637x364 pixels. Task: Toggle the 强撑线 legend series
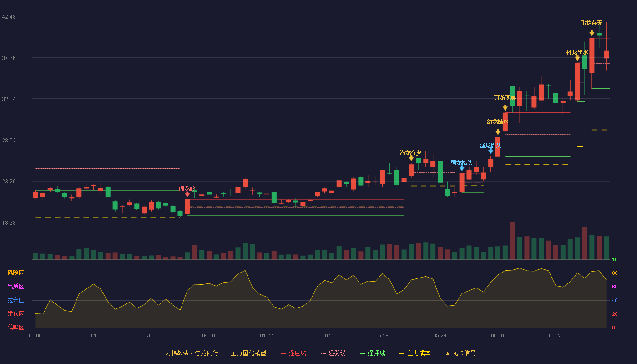[373, 353]
